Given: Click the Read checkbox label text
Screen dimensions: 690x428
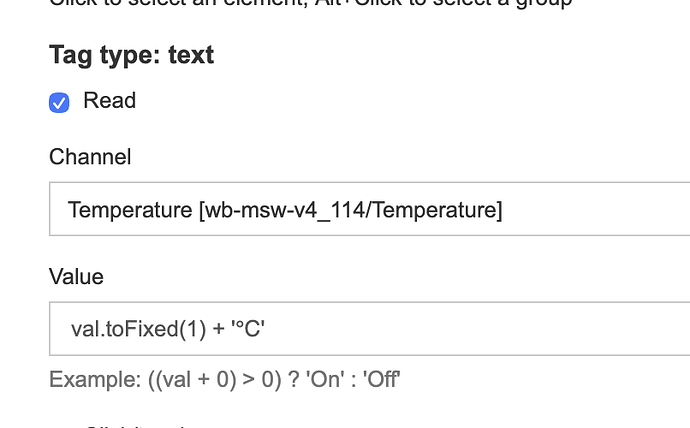Looking at the screenshot, I should point(110,100).
